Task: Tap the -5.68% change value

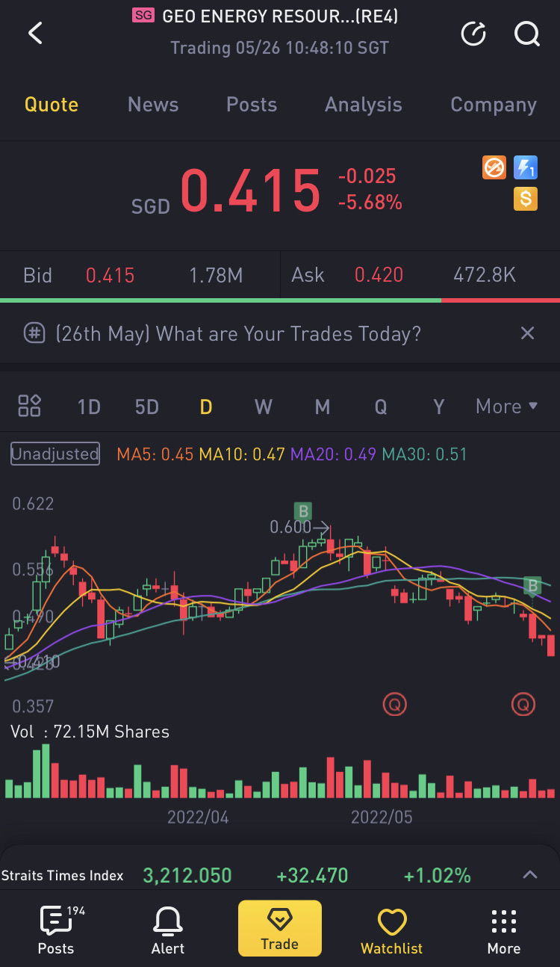Action: [370, 202]
